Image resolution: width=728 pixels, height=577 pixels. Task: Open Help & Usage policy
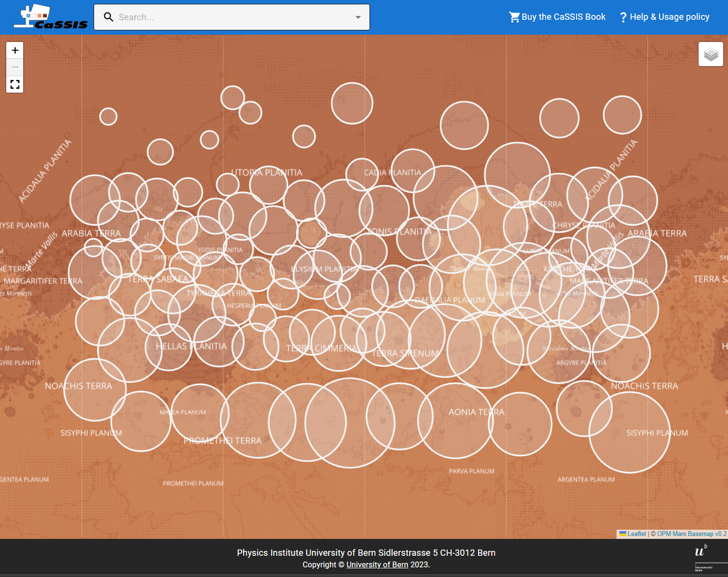click(x=669, y=17)
